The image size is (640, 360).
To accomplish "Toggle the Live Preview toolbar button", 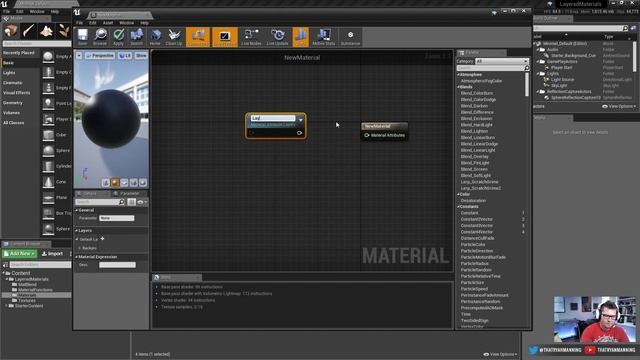I will [225, 37].
